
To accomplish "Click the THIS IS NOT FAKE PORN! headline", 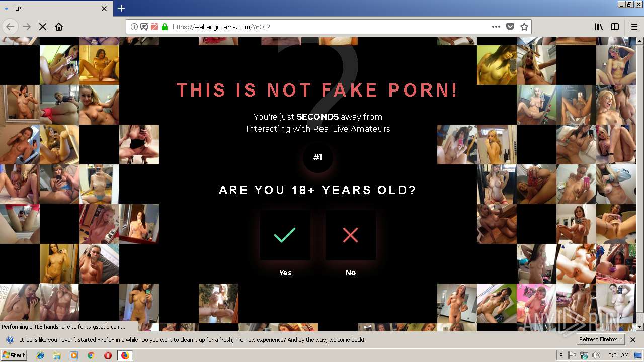I will click(x=317, y=90).
